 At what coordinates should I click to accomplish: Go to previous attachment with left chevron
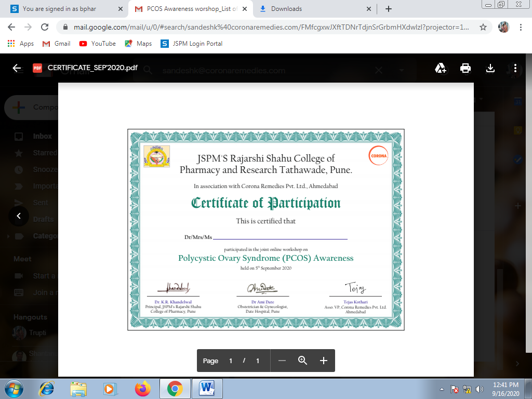[19, 216]
